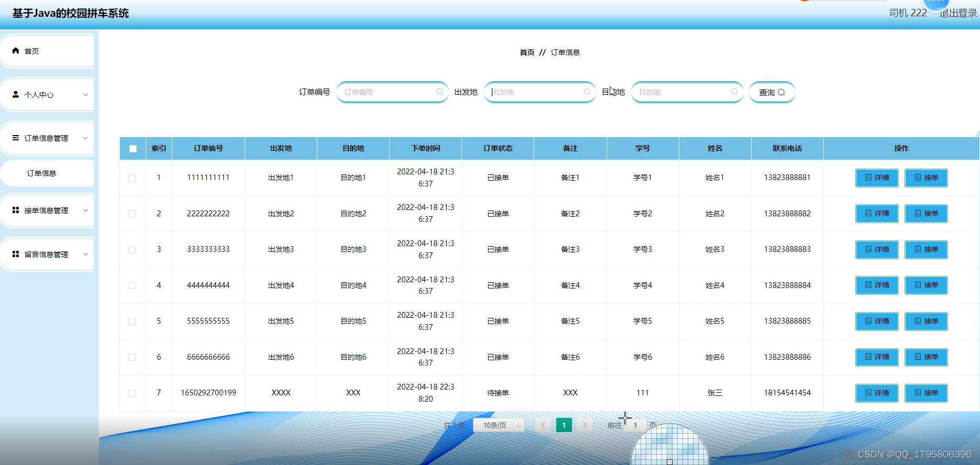
Task: Click the name cell 张三
Action: point(715,393)
